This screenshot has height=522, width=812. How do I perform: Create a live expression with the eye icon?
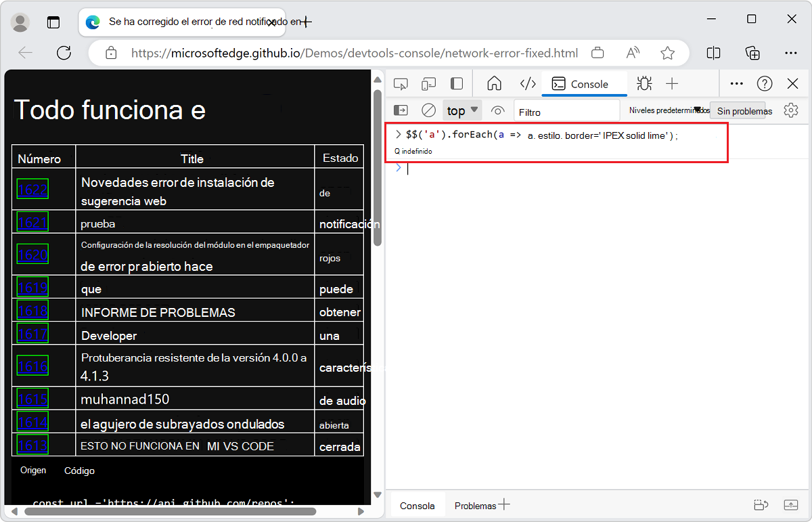pos(498,110)
